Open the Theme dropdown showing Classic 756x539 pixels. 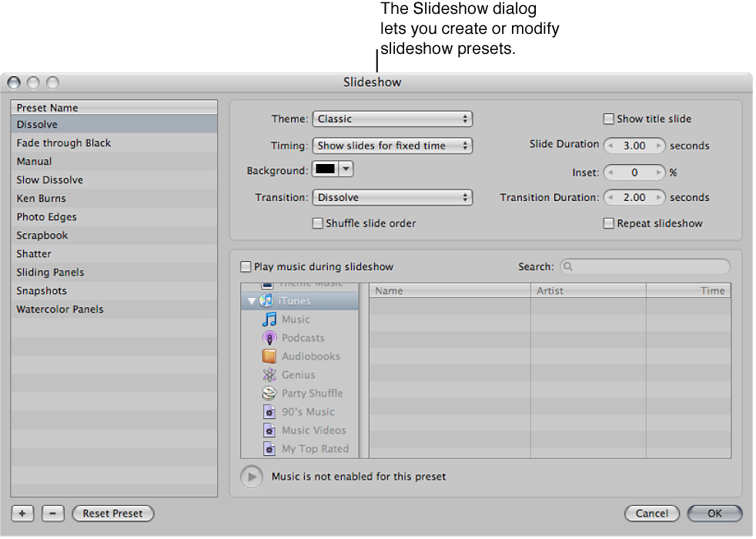click(393, 119)
